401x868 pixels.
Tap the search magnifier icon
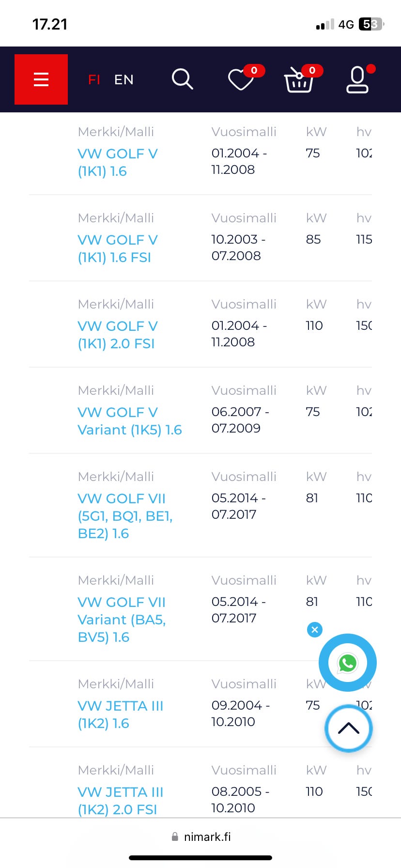183,79
